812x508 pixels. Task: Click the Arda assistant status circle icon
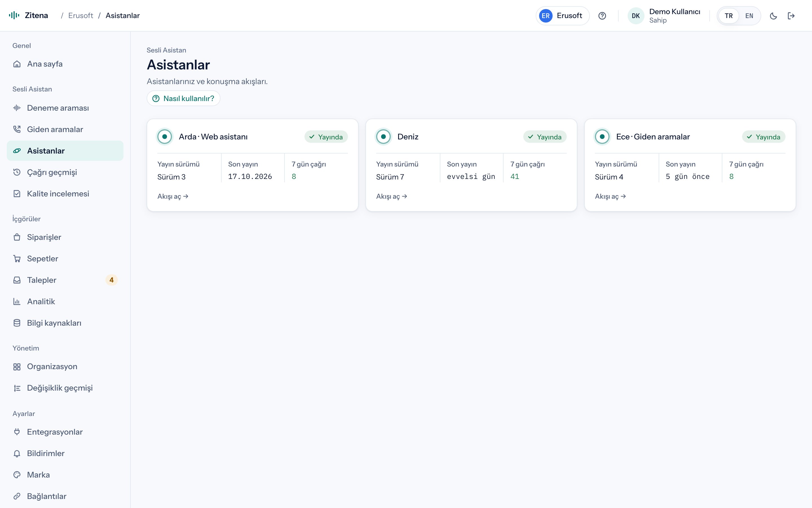pyautogui.click(x=165, y=137)
